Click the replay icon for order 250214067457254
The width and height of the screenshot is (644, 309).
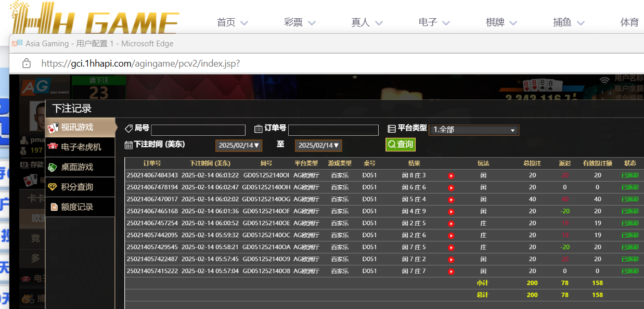pyautogui.click(x=451, y=224)
